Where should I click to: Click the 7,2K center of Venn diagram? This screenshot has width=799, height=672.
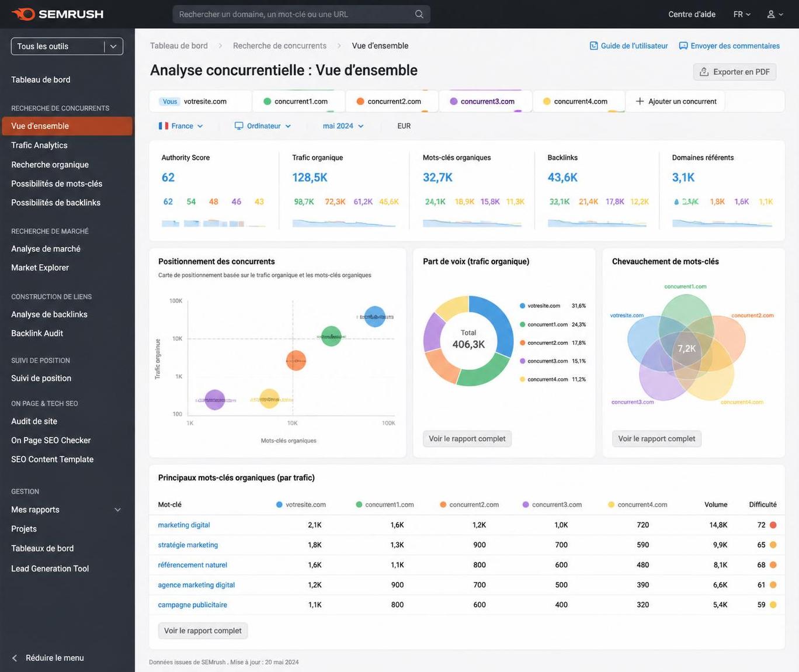[686, 348]
